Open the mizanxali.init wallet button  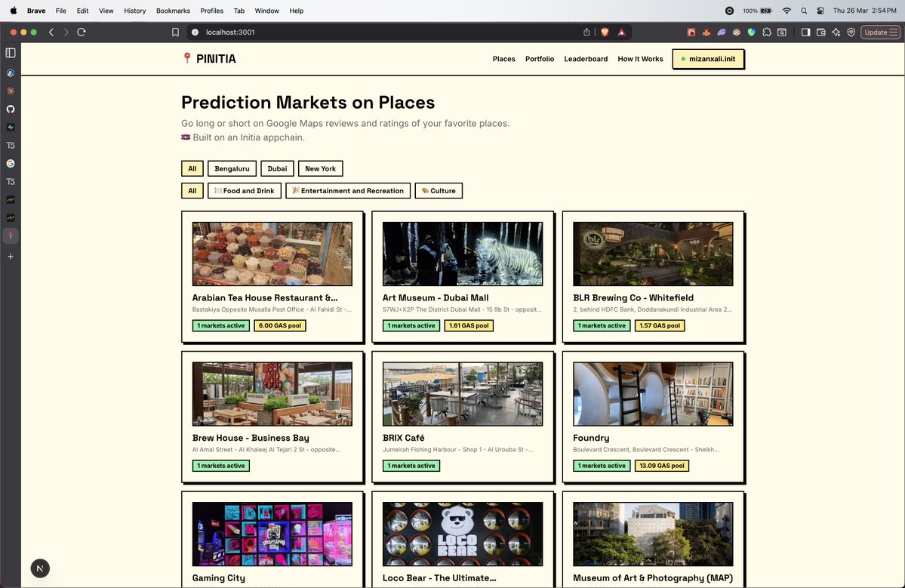[x=708, y=59]
